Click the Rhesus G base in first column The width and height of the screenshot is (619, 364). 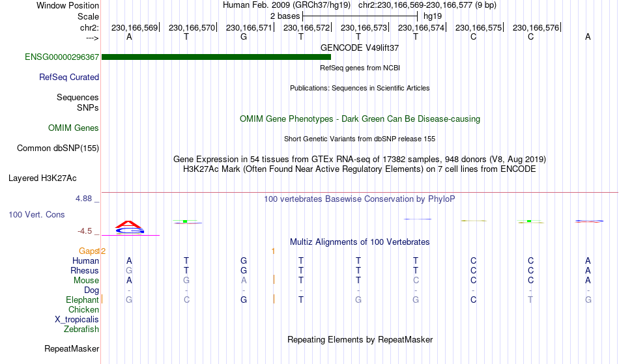pyautogui.click(x=129, y=270)
